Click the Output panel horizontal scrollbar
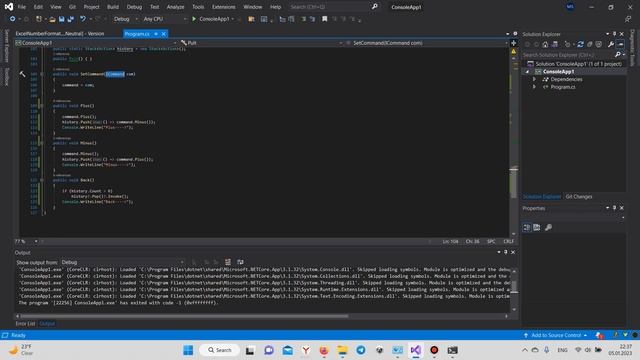This screenshot has height=360, width=640. click(184, 316)
